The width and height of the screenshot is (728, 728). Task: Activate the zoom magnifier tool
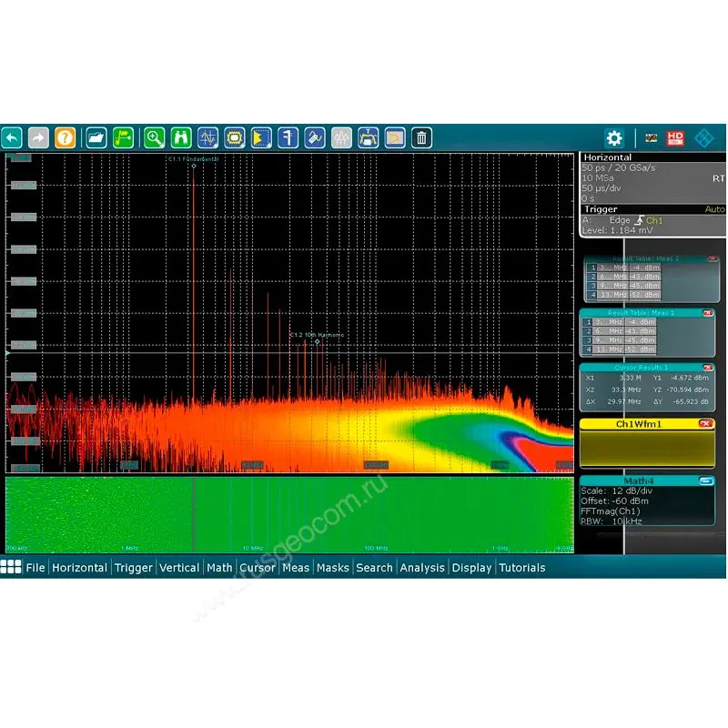pos(155,137)
